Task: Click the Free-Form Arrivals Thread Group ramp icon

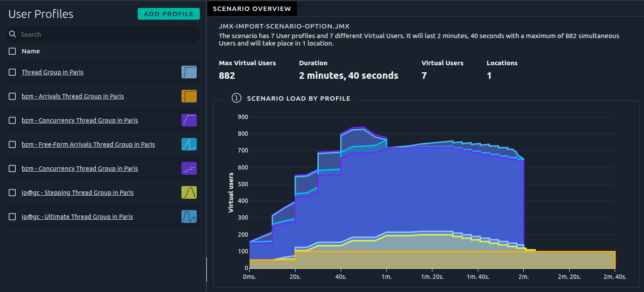Action: pos(189,144)
